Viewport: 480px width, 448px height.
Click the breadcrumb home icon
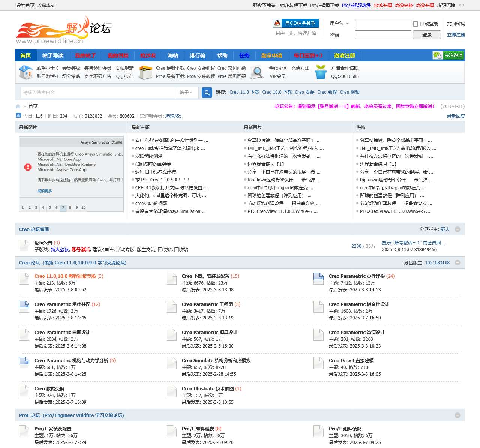point(18,106)
